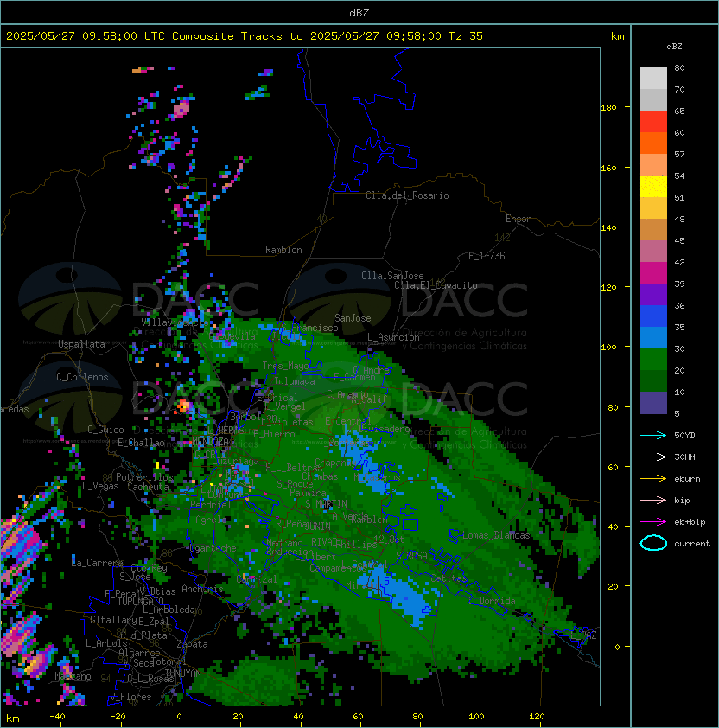The height and width of the screenshot is (728, 719).
Task: Click the 'Encon' place label
Action: pos(519,219)
